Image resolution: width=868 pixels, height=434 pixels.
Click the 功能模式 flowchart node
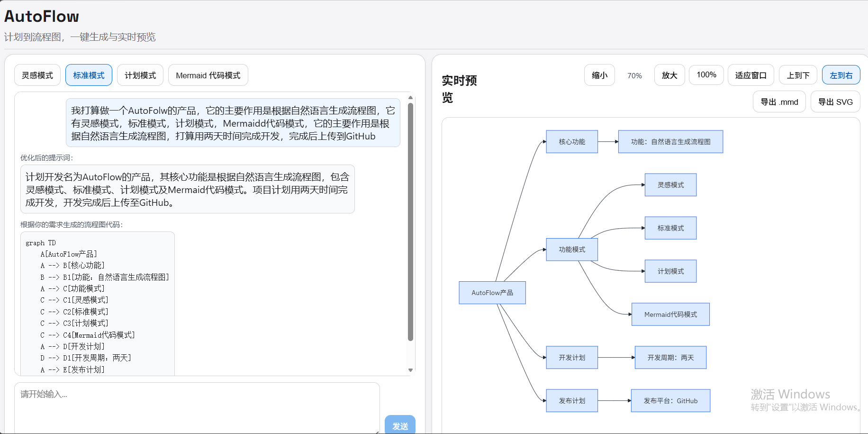click(572, 249)
